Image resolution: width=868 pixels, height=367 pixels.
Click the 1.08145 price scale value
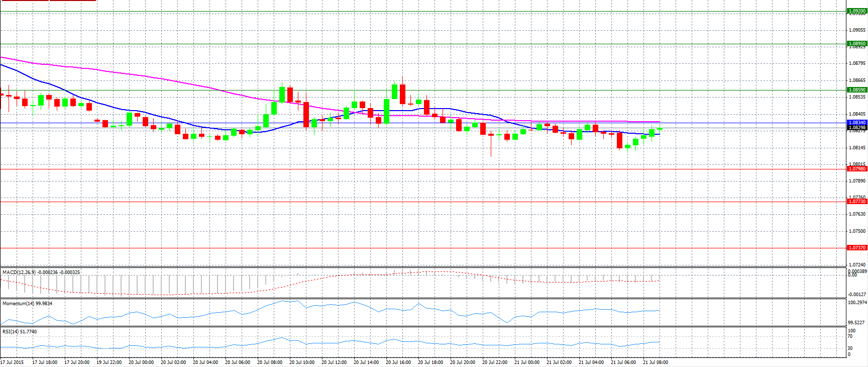point(857,148)
